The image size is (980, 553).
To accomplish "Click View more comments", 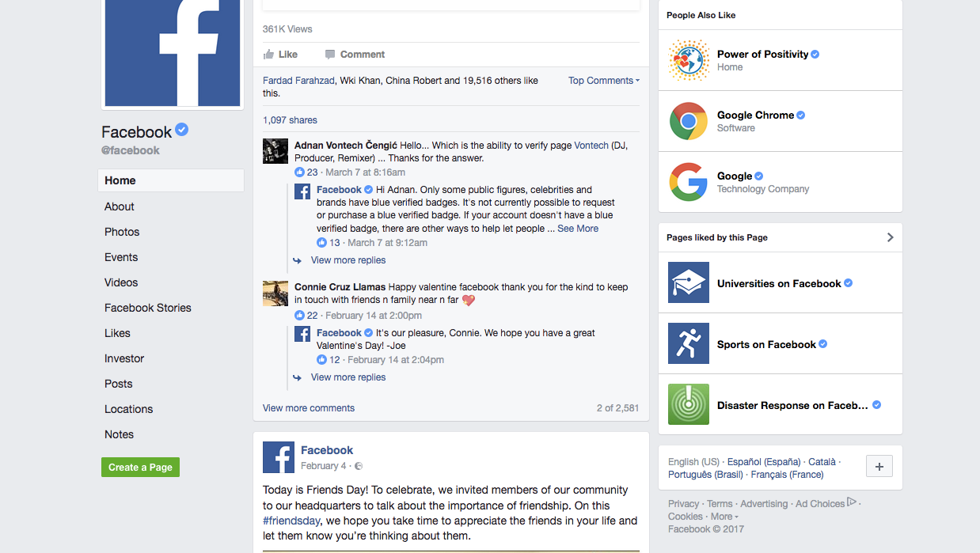I will 309,408.
